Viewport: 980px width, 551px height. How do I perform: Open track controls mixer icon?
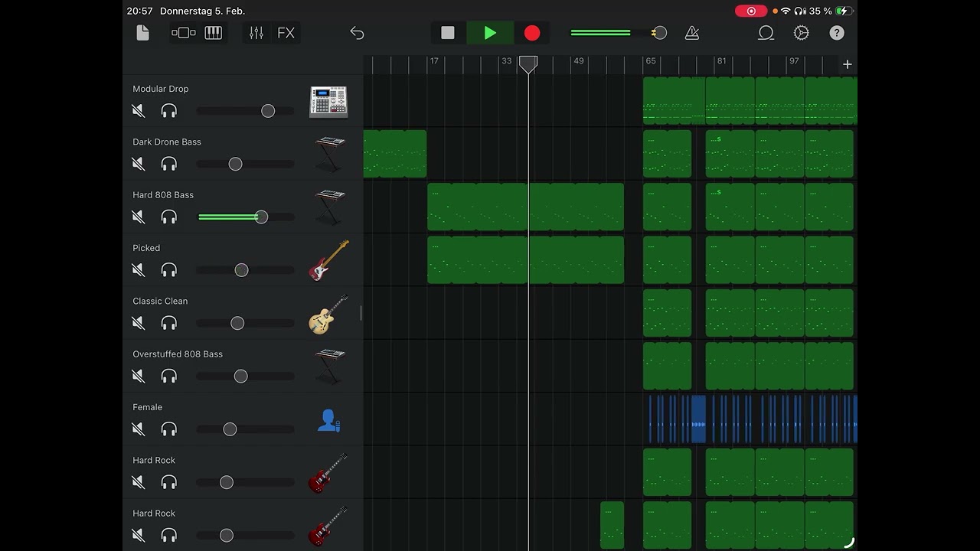point(256,33)
